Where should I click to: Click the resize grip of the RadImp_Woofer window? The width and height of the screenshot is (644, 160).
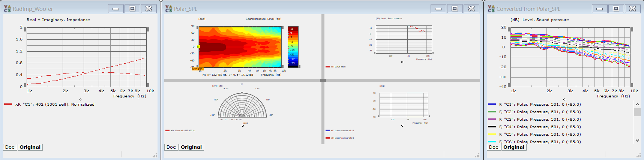155,155
